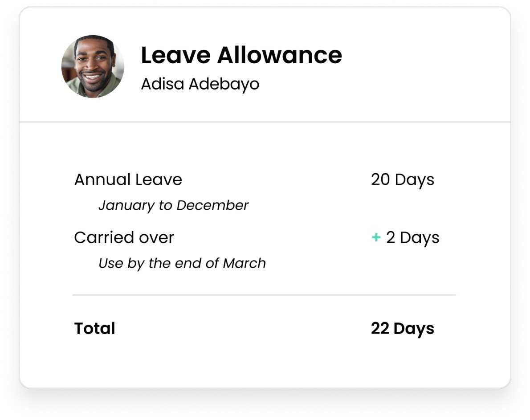Screen dimensions: 530x420
Task: Click the January to December note
Action: (x=173, y=205)
